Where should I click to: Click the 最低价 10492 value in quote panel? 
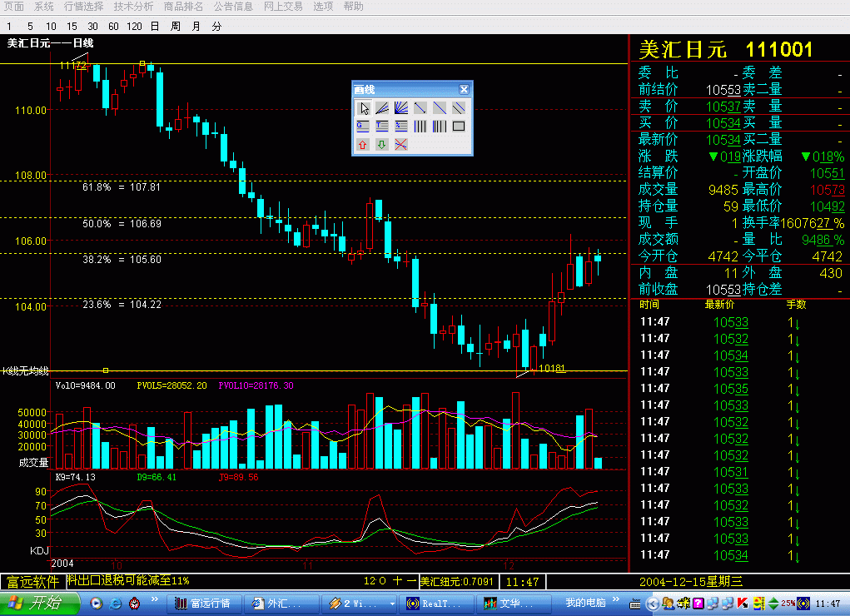coord(828,206)
